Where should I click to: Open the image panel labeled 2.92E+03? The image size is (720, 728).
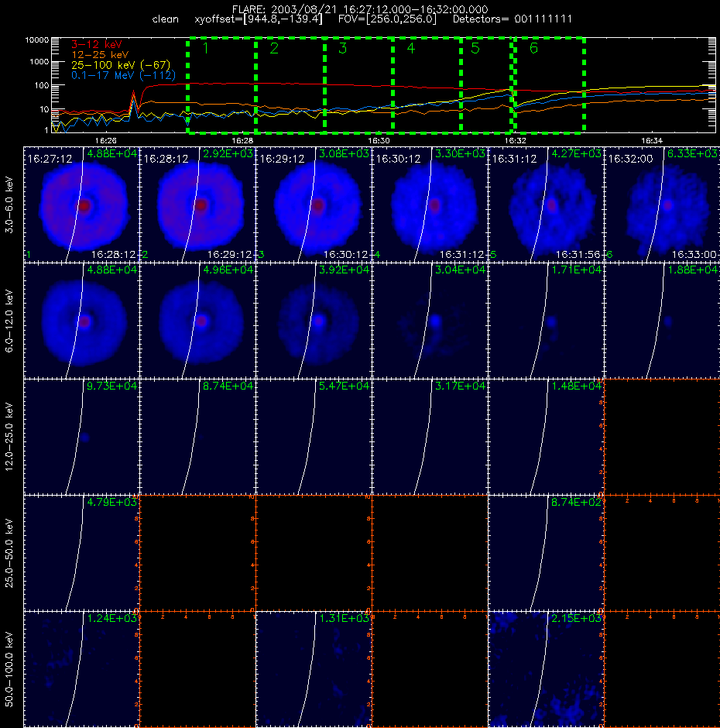pos(197,204)
